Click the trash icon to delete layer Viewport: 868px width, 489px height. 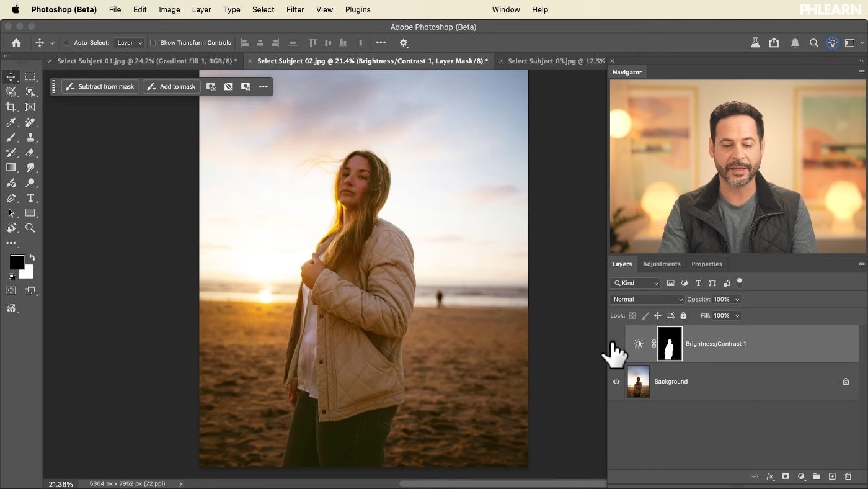[848, 477]
